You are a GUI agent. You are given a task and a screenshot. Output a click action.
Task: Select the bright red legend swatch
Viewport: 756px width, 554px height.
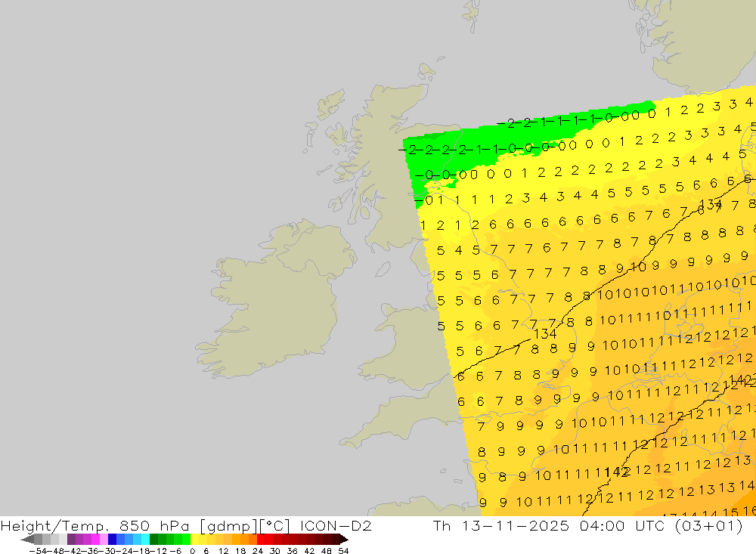coord(261,540)
